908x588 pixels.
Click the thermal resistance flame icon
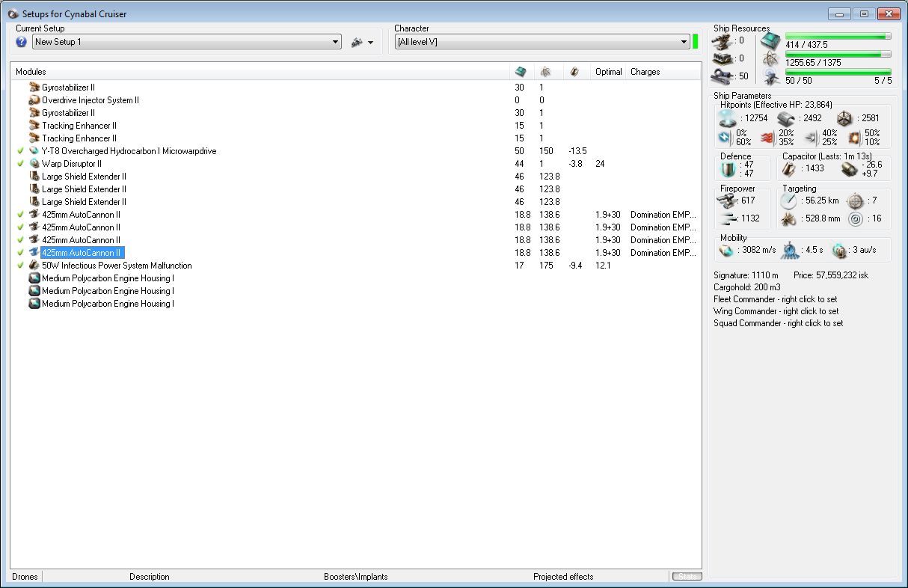pos(767,138)
